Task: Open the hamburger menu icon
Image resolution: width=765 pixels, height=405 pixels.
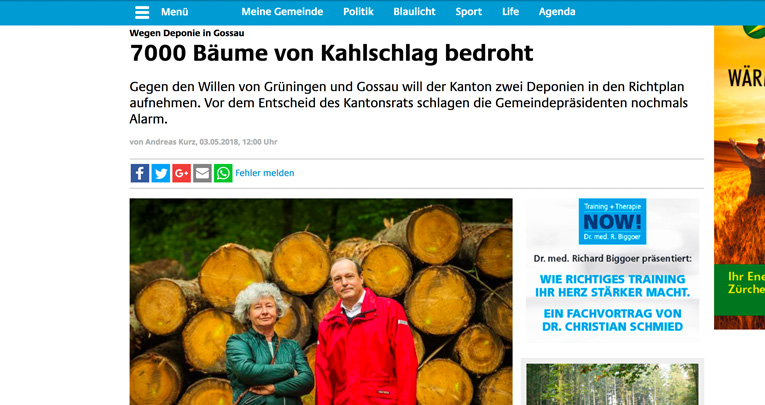Action: tap(142, 12)
